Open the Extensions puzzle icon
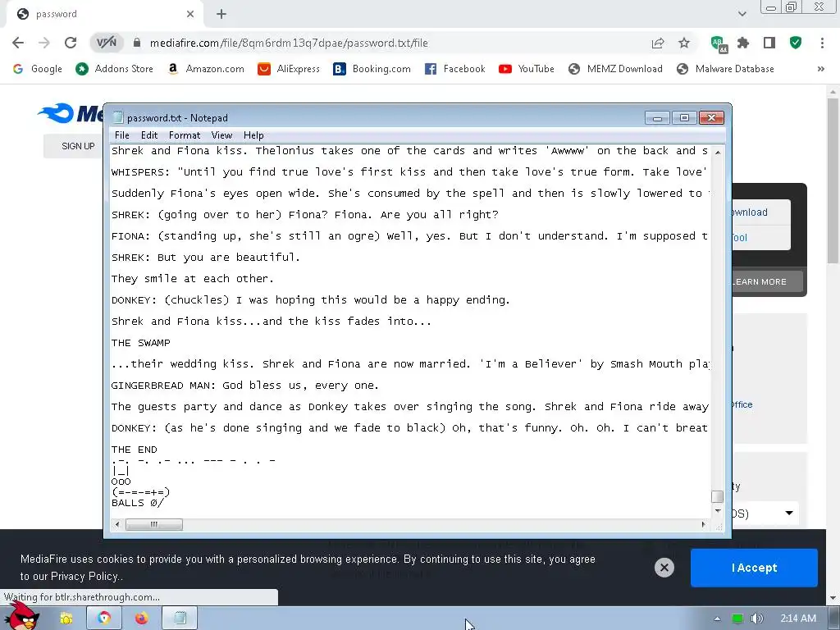Screen dimensions: 840x630 click(743, 43)
